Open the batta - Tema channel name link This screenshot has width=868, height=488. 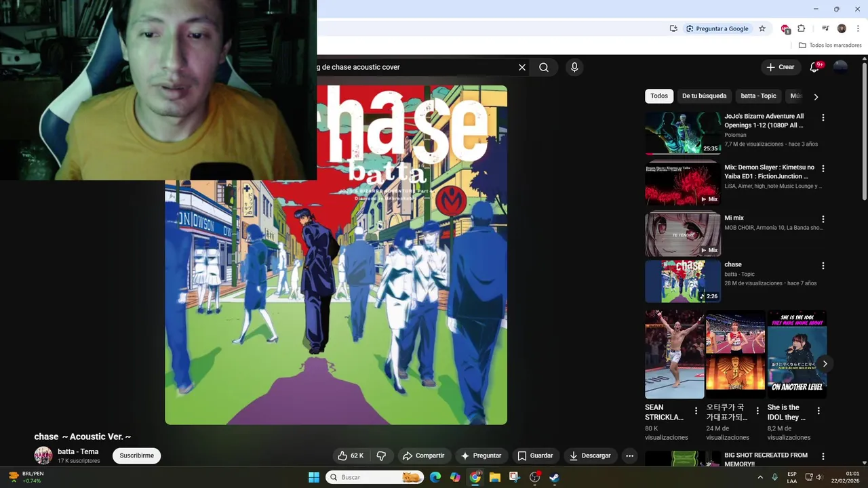(78, 451)
